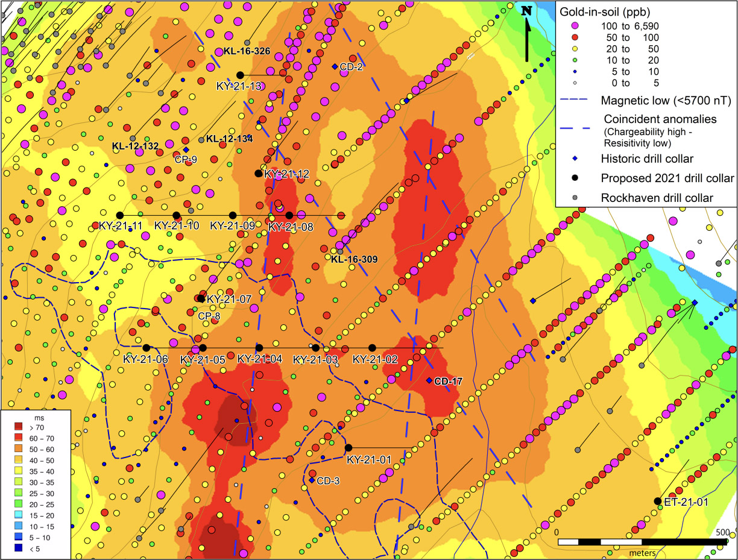Viewport: 738px width, 560px height.
Task: Click the red 50 to 100 legend circle
Action: coord(574,37)
